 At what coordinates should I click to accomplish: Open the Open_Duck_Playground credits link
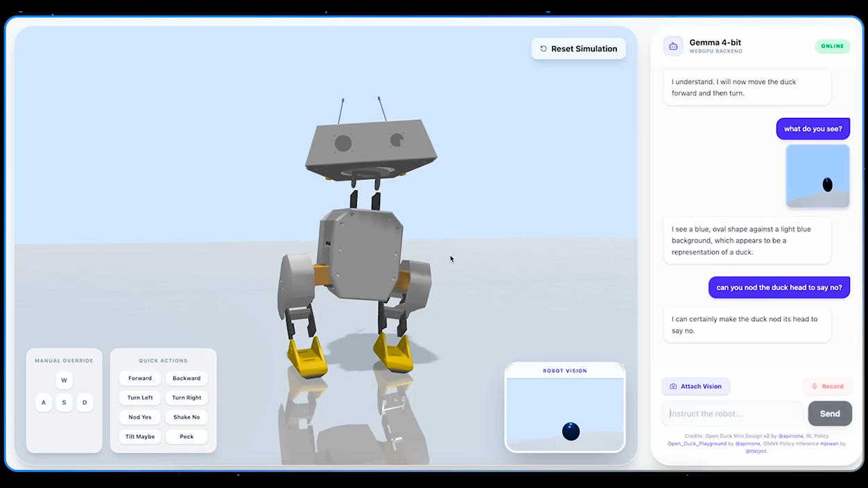coord(697,444)
